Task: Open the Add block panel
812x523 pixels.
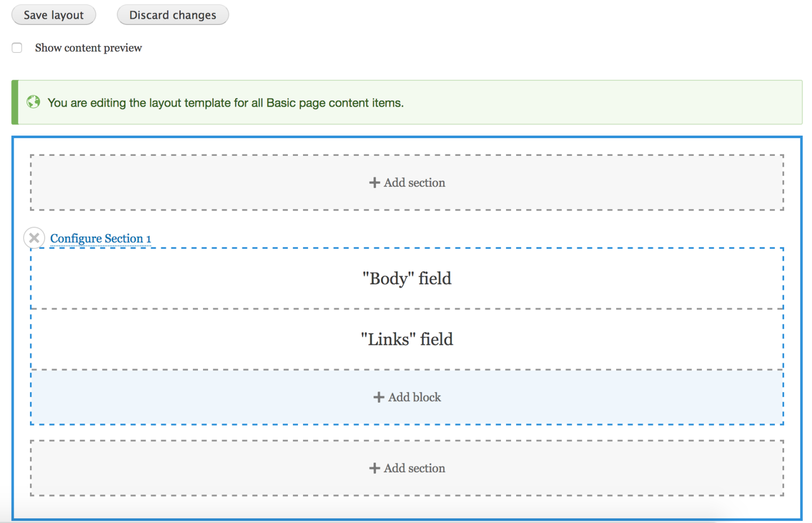Action: (x=406, y=397)
